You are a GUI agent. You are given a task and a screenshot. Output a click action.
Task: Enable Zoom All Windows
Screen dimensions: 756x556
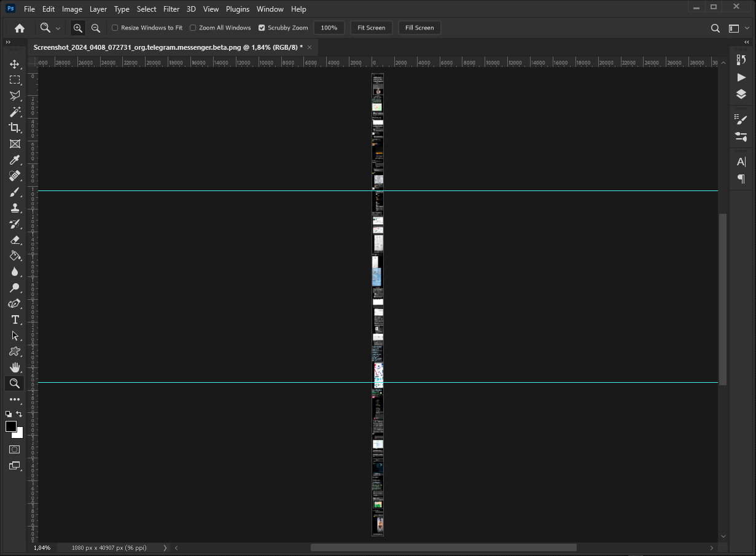[193, 28]
